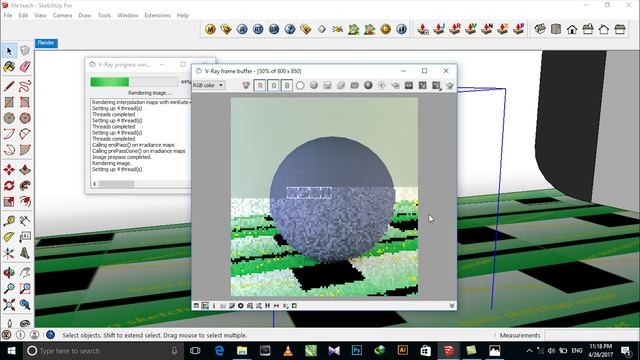Select the Push/Pull tool
The image size is (640, 360).
pos(25,169)
